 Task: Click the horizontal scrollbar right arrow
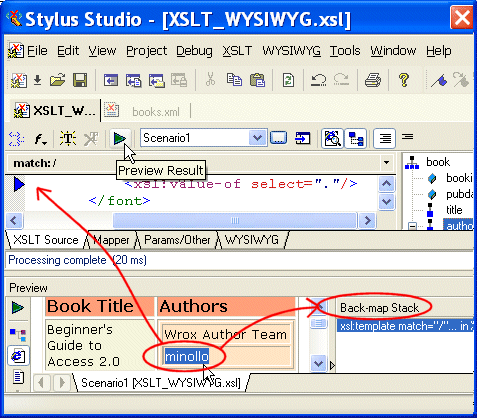[367, 220]
